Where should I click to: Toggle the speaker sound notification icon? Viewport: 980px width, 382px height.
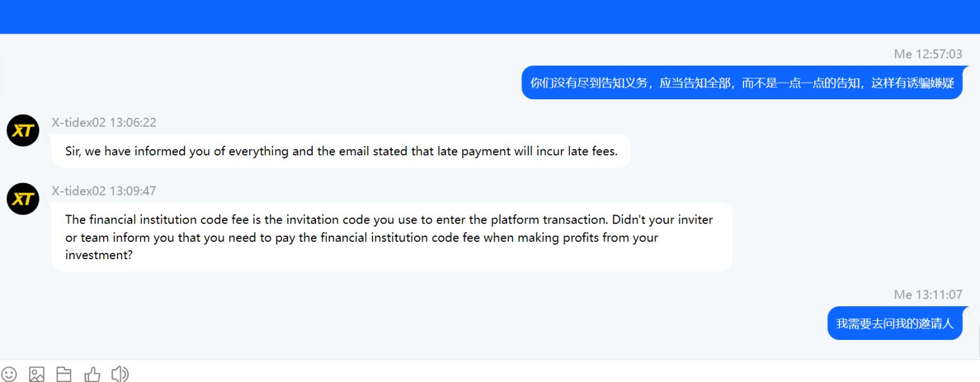point(120,374)
